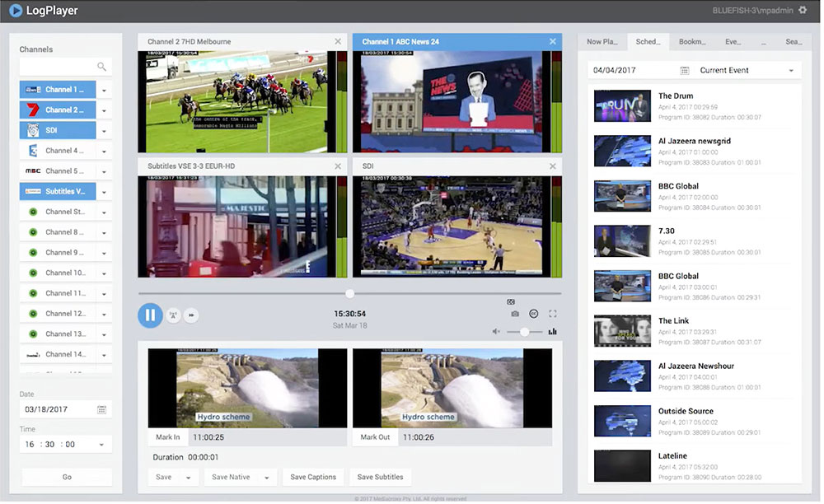Image resolution: width=824 pixels, height=504 pixels.
Task: Enter fullscreen mode via the fullscreen icon
Action: pyautogui.click(x=554, y=314)
